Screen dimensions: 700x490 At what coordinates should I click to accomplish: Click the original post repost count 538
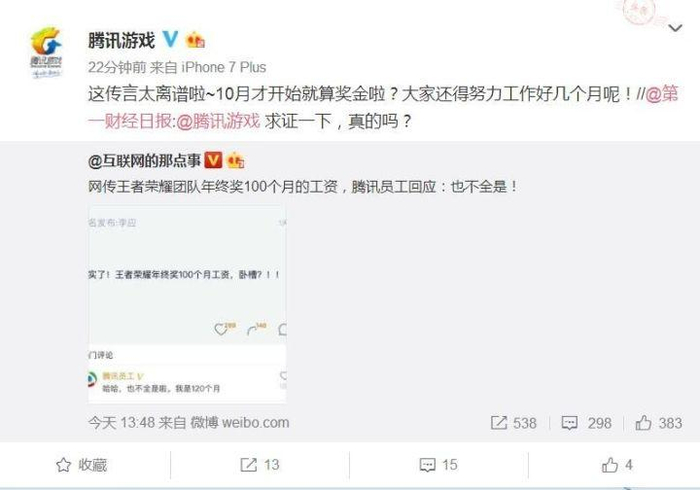513,423
